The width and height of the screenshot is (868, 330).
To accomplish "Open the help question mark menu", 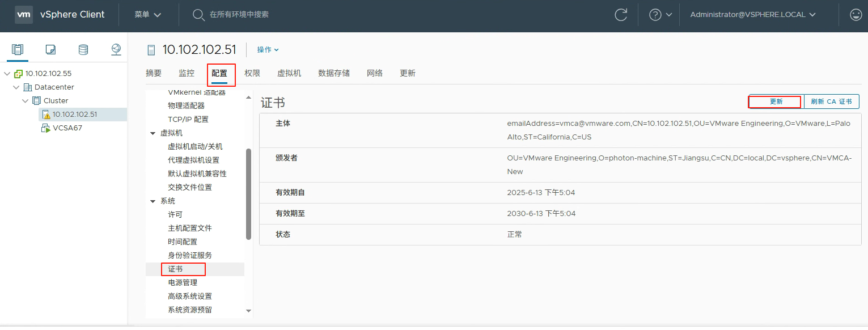I will 660,15.
